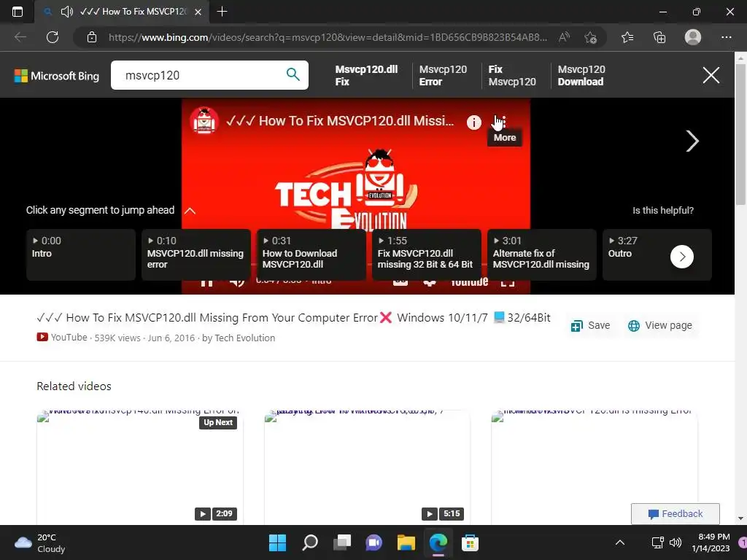747x560 pixels.
Task: Click the Bing address bar URL
Action: pos(328,37)
